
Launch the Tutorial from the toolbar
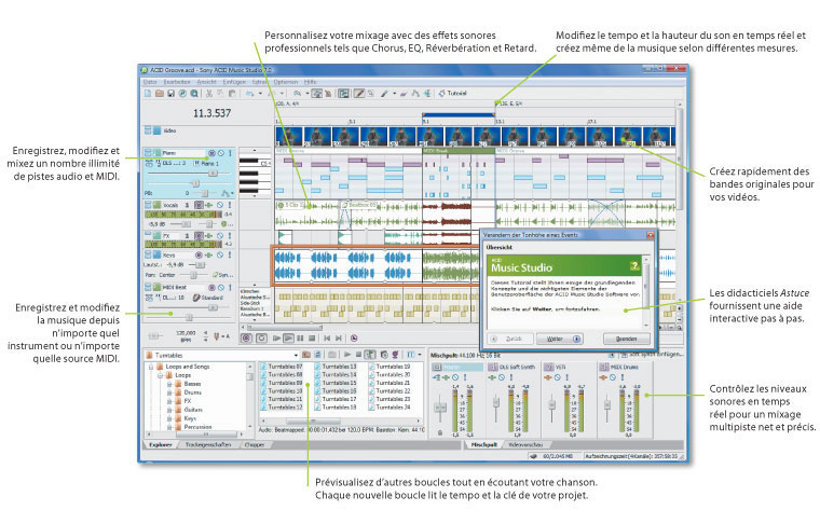click(x=453, y=93)
